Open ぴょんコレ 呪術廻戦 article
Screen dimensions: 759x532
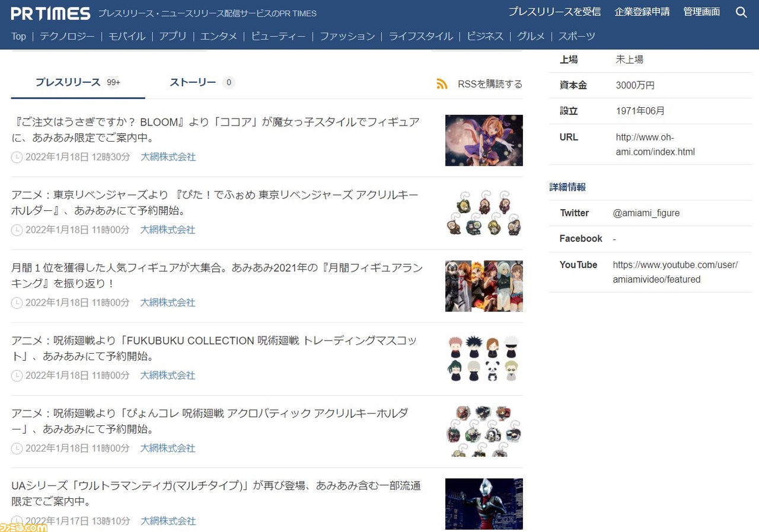point(210,421)
